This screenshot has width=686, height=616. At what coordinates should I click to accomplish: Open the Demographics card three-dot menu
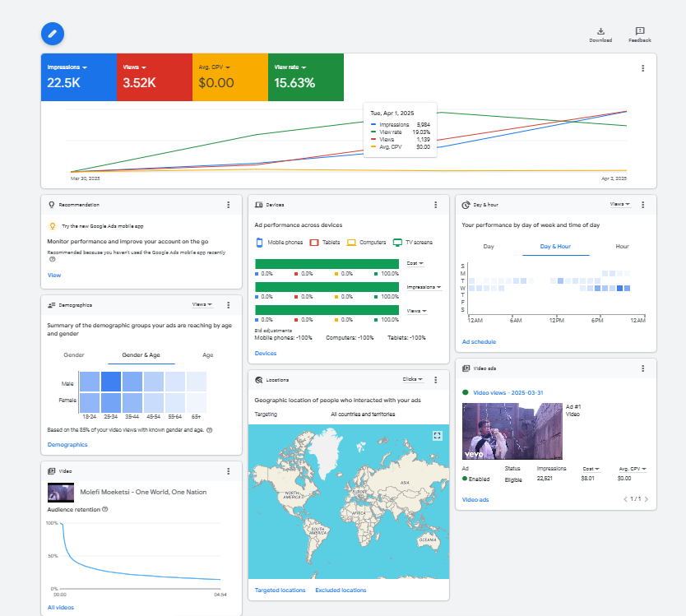(229, 304)
